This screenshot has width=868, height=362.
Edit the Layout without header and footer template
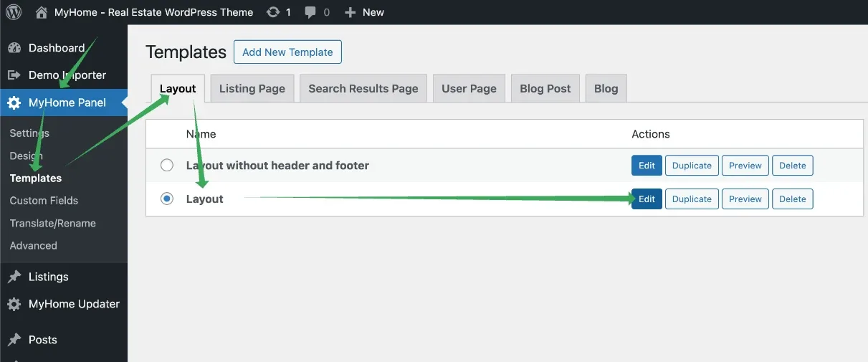pyautogui.click(x=647, y=166)
